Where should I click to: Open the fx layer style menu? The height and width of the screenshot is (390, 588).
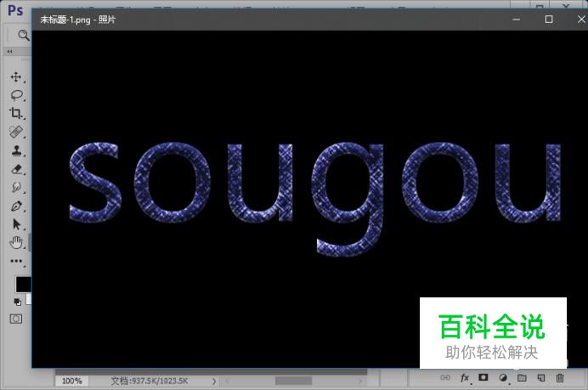point(465,377)
